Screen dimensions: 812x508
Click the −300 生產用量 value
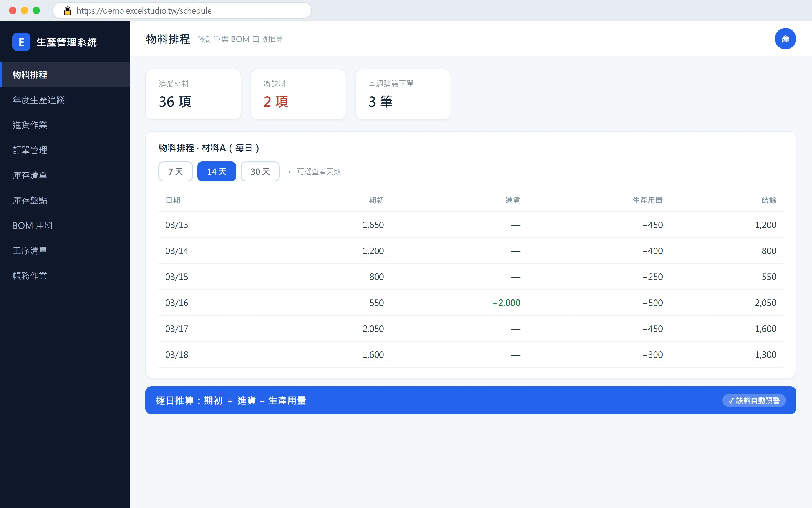coord(653,354)
